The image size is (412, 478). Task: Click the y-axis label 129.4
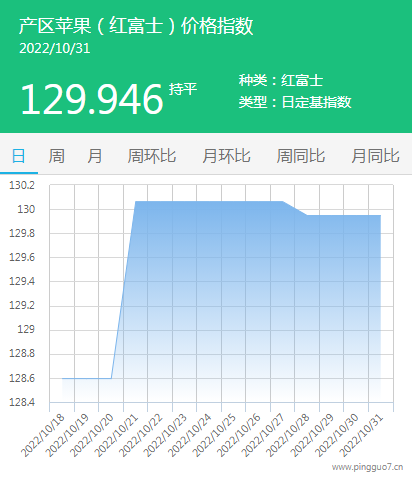22,281
